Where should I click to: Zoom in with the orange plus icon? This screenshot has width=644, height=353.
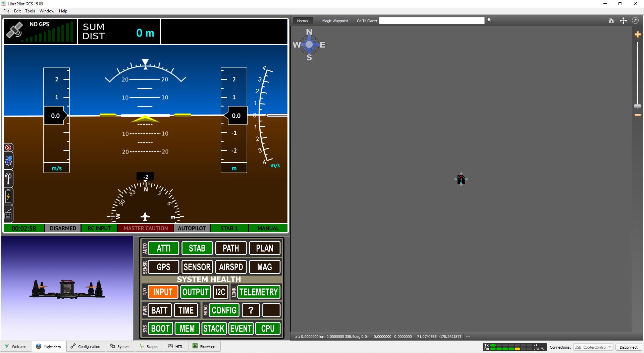638,34
